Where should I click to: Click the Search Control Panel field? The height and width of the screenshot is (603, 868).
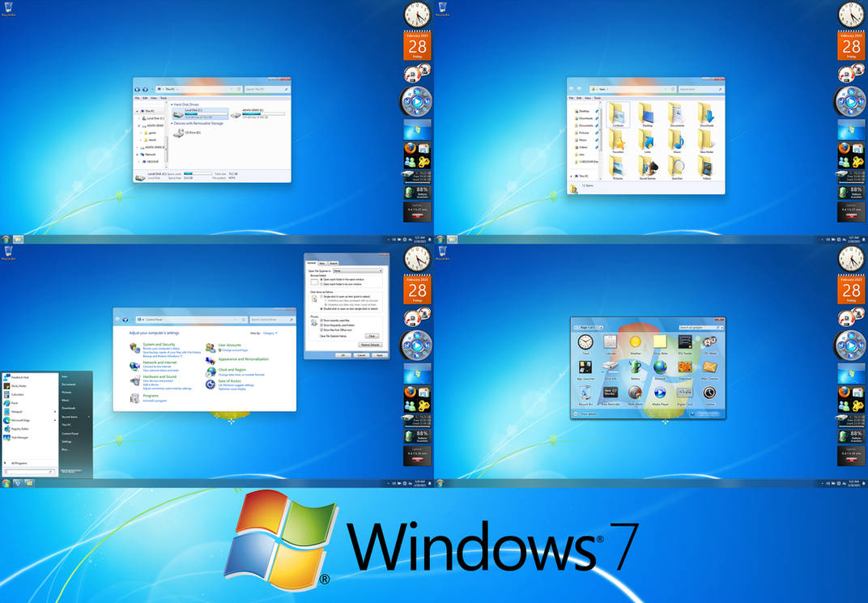[x=271, y=319]
